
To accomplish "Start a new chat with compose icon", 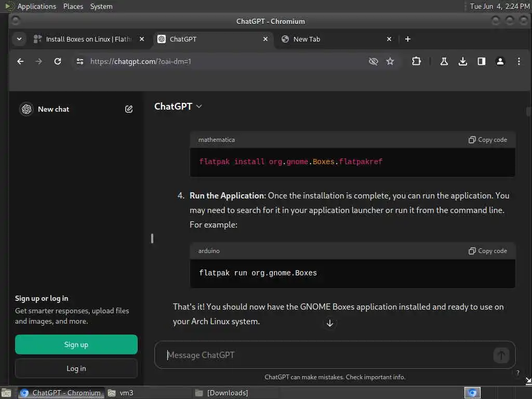I will [x=129, y=109].
